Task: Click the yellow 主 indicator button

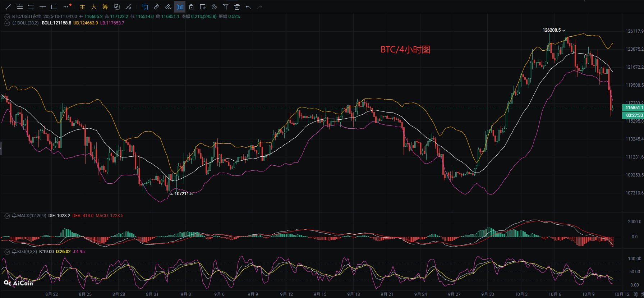Action: point(82,7)
